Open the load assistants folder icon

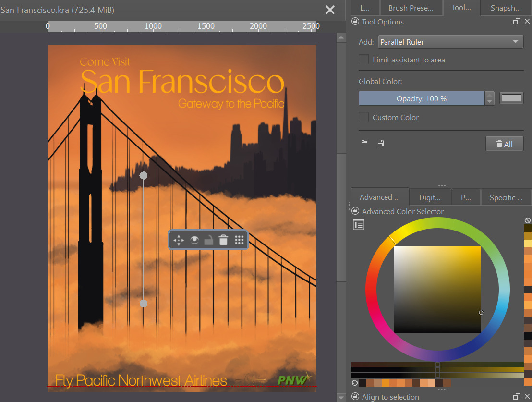(364, 143)
